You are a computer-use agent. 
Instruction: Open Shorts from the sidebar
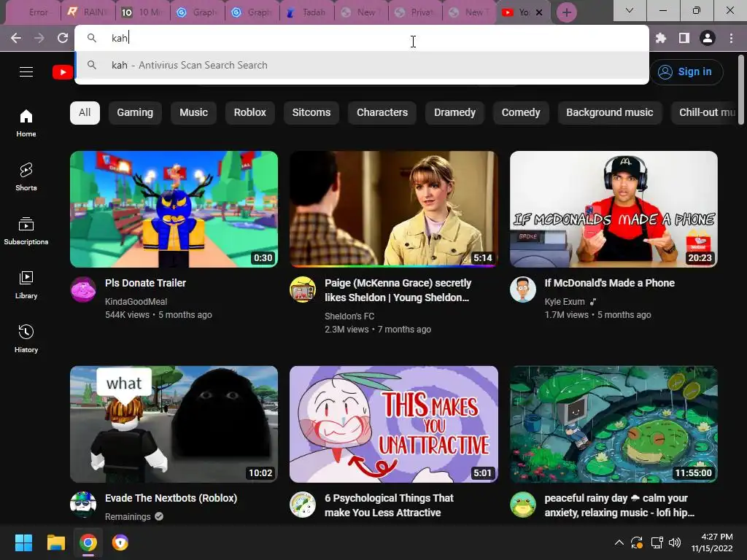tap(26, 177)
